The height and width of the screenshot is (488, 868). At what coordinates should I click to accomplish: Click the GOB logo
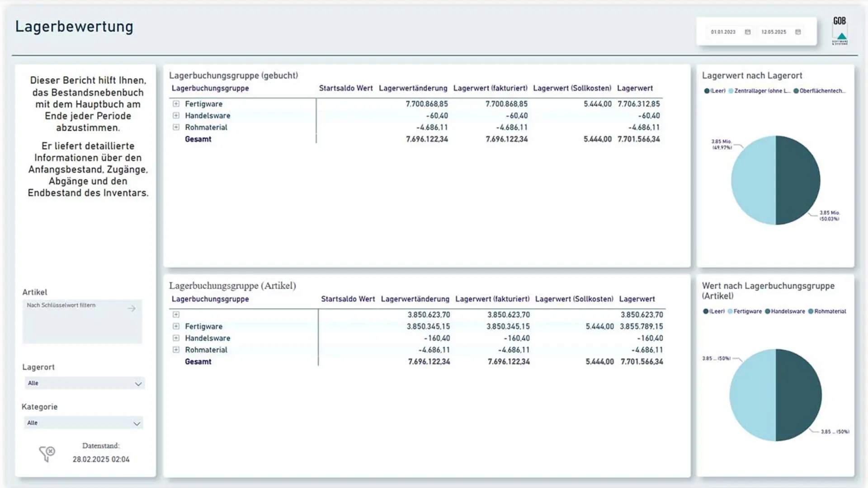(x=840, y=31)
